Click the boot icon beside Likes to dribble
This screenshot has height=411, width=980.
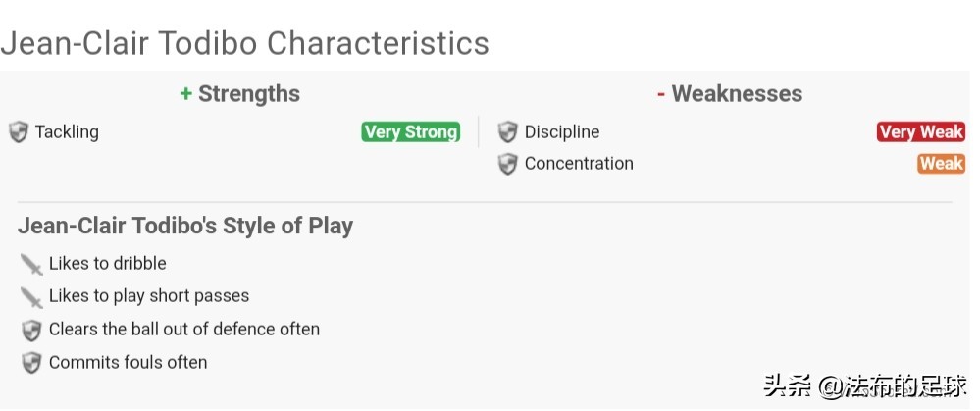coord(31,264)
